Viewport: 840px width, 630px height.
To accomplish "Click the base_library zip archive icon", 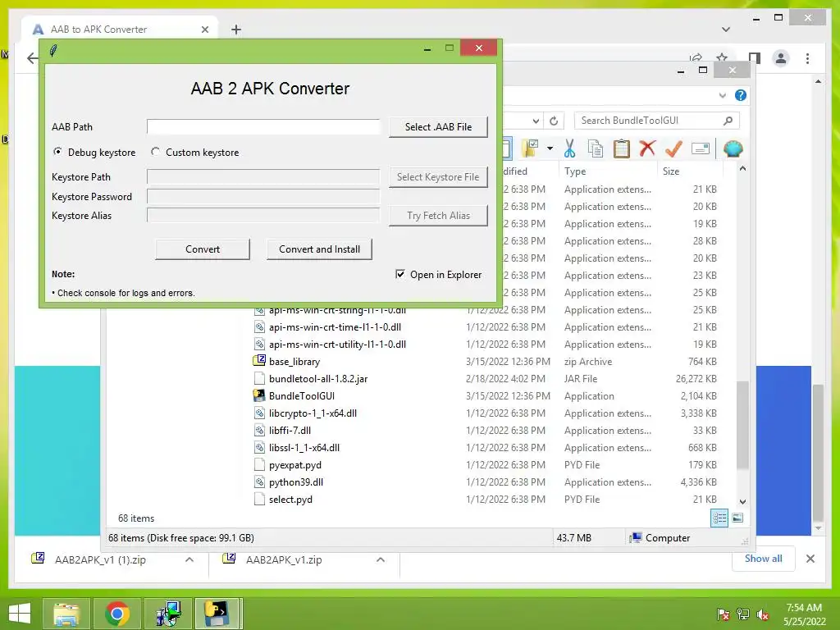I will point(259,361).
